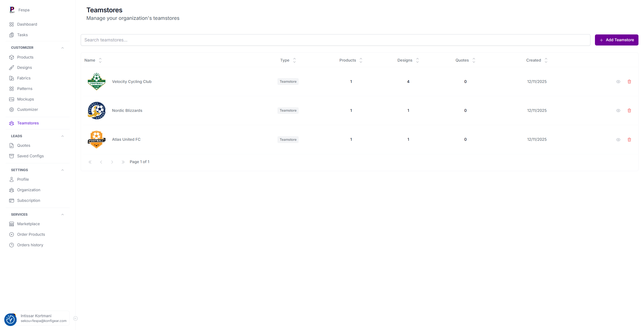
Task: Open Nordic Blizzards teamstore link
Action: pos(127,110)
